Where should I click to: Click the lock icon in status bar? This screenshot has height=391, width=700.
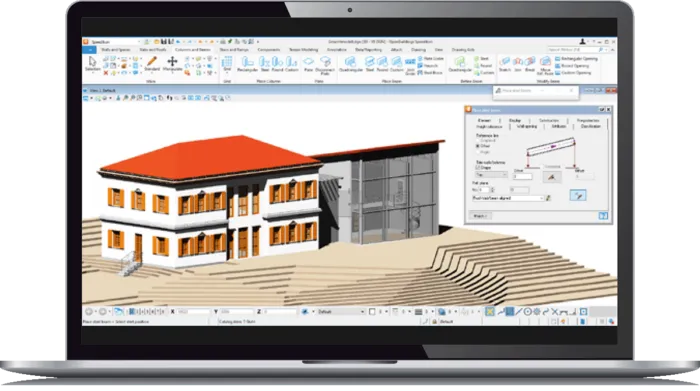click(x=434, y=321)
